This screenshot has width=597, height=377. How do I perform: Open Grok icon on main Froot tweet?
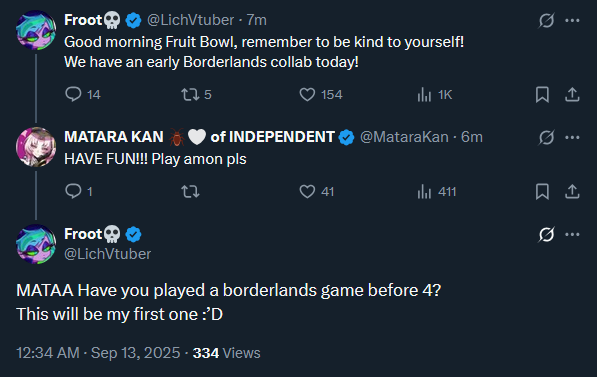click(x=546, y=234)
